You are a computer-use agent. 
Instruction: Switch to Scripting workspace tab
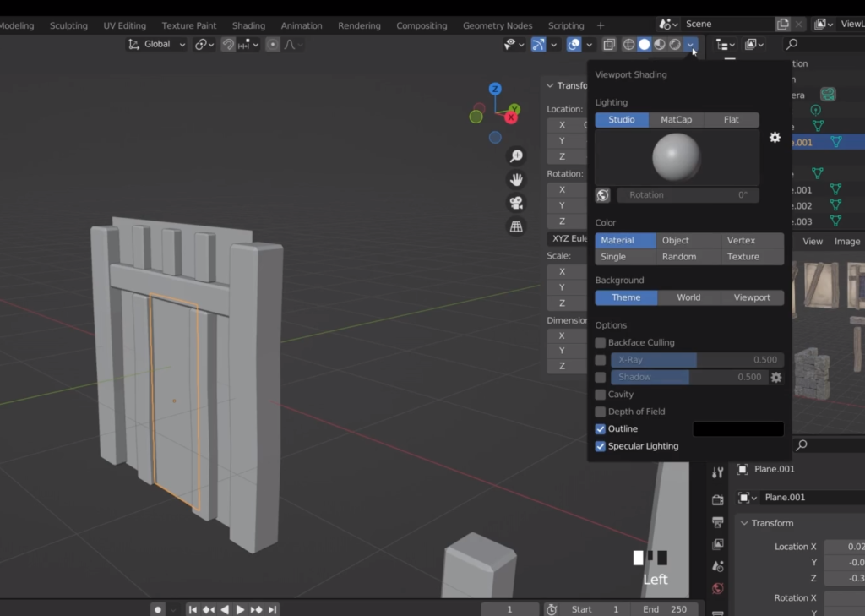566,25
